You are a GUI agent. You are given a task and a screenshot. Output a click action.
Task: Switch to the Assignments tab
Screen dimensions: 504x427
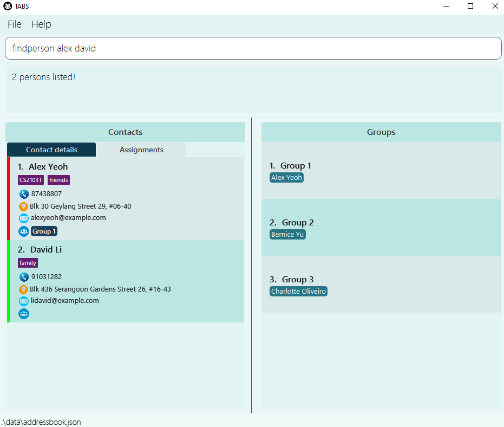(141, 150)
